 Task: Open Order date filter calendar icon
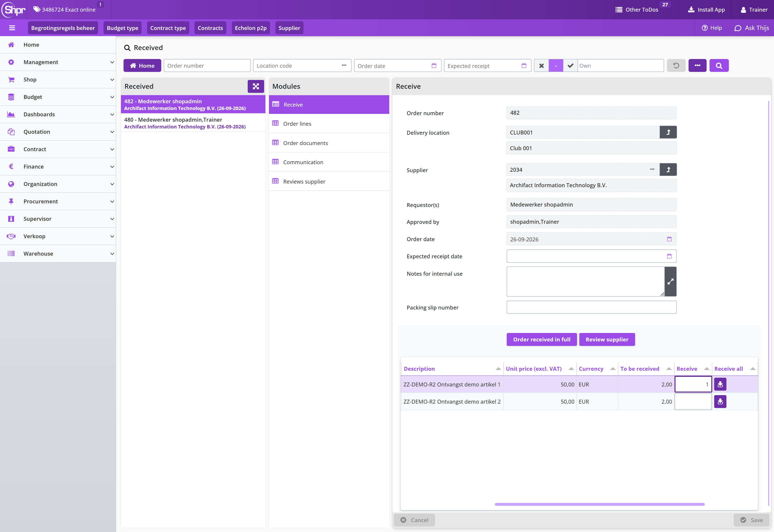pos(434,66)
